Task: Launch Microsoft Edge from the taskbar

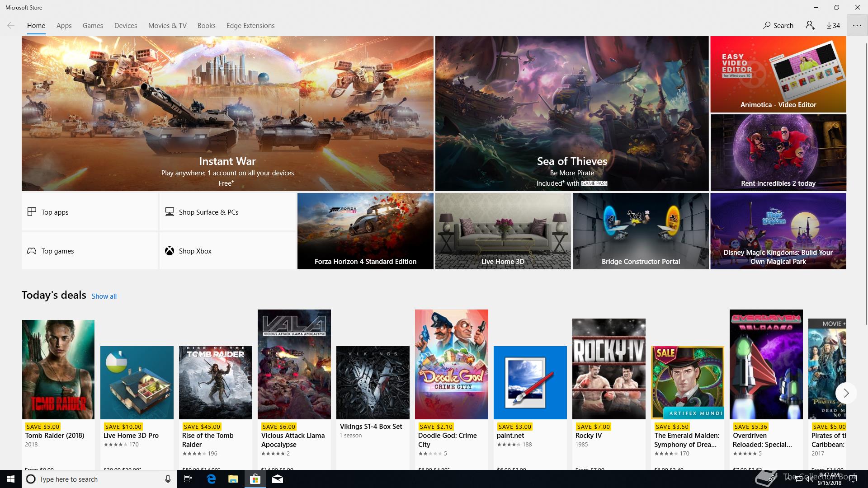Action: click(211, 479)
